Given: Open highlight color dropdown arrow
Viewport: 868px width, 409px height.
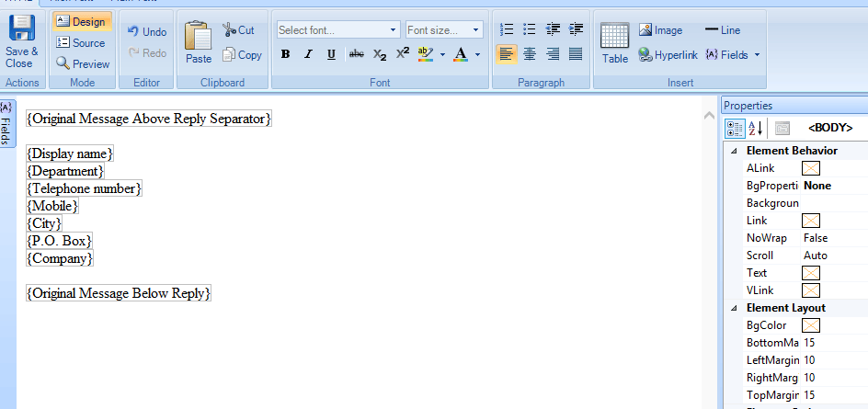Looking at the screenshot, I should point(442,54).
